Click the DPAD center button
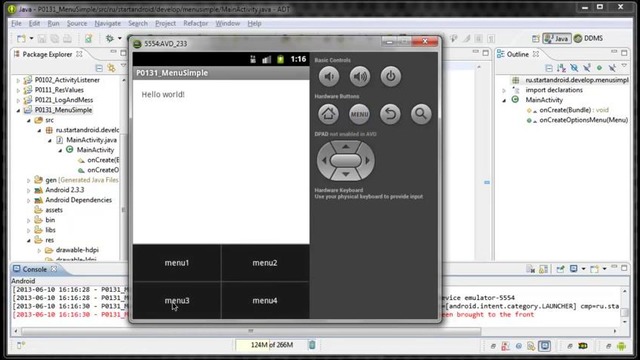Image resolution: width=640 pixels, height=360 pixels. coord(346,161)
